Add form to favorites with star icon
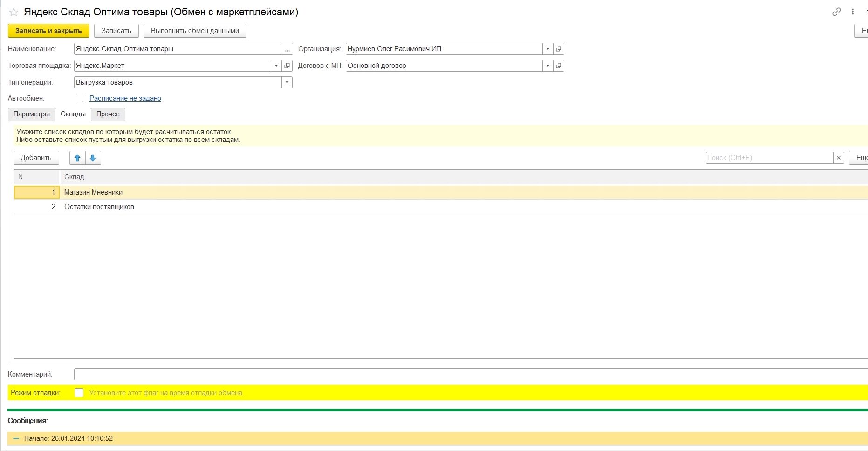The width and height of the screenshot is (868, 451). click(14, 12)
